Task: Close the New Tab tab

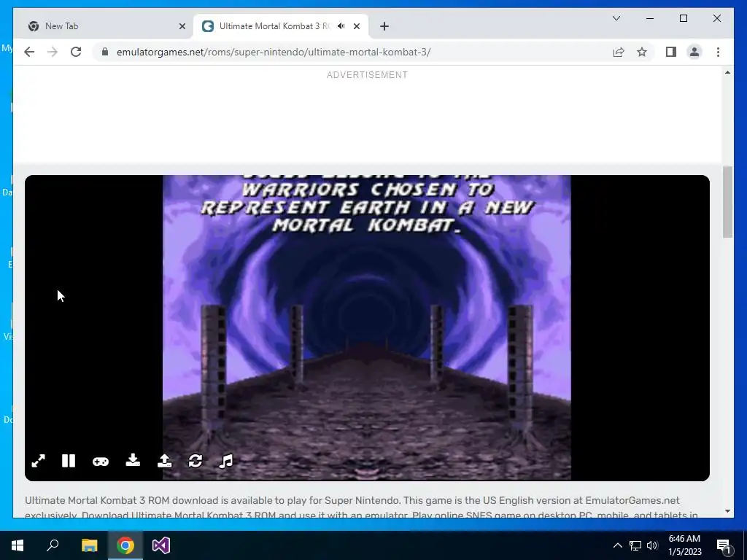Action: point(182,26)
